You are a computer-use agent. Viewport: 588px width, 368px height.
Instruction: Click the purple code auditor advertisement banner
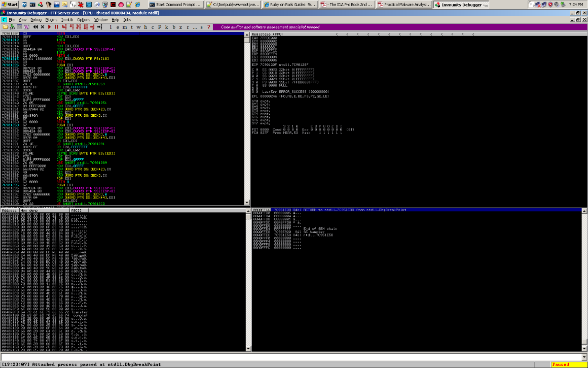(355, 27)
